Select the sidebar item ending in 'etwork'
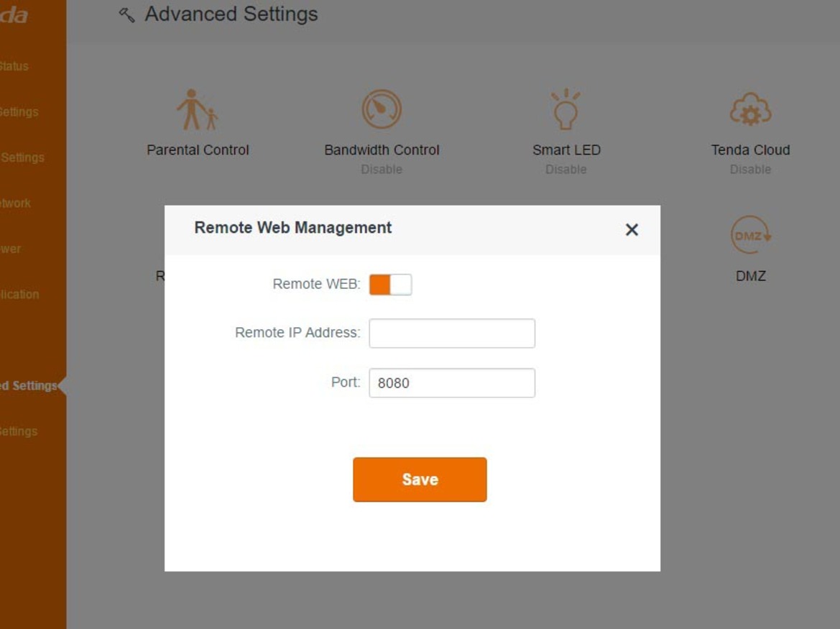The width and height of the screenshot is (840, 629). point(16,203)
